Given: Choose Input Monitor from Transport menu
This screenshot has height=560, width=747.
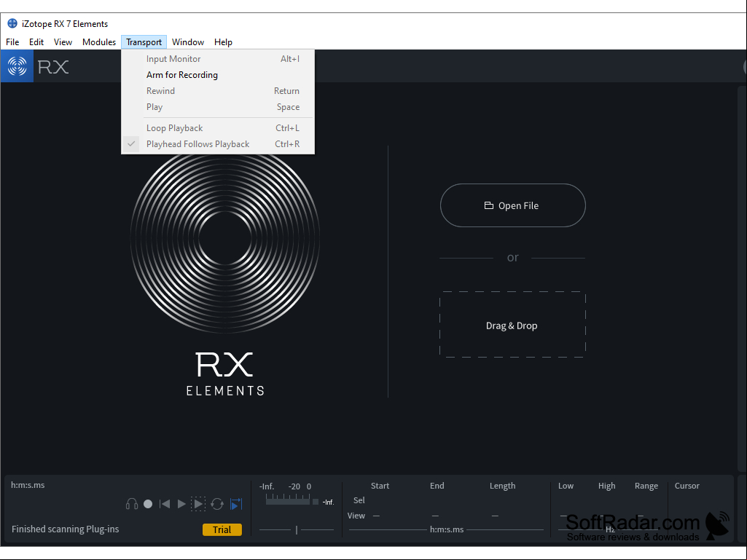Looking at the screenshot, I should click(218, 58).
